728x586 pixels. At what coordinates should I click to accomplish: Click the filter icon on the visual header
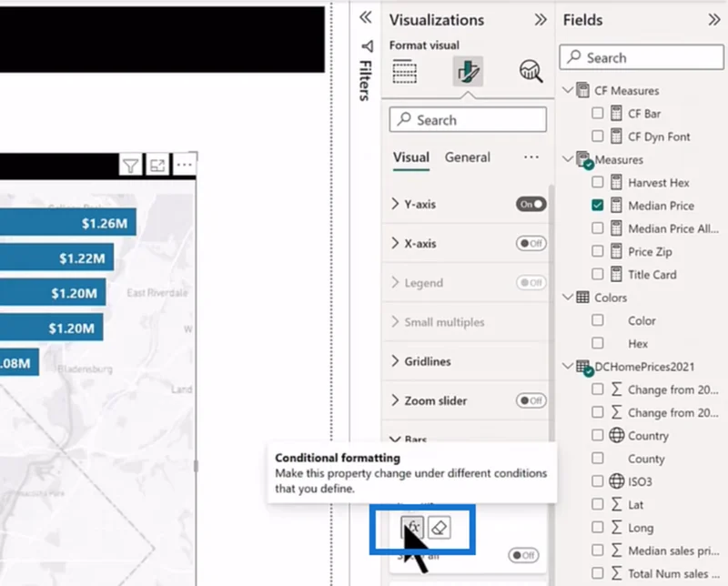pos(130,165)
